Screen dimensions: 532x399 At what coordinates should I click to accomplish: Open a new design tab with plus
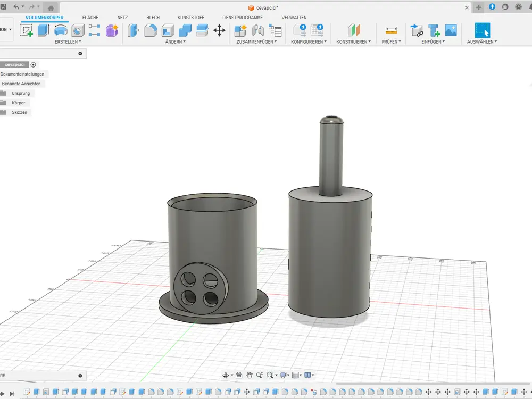(x=478, y=7)
